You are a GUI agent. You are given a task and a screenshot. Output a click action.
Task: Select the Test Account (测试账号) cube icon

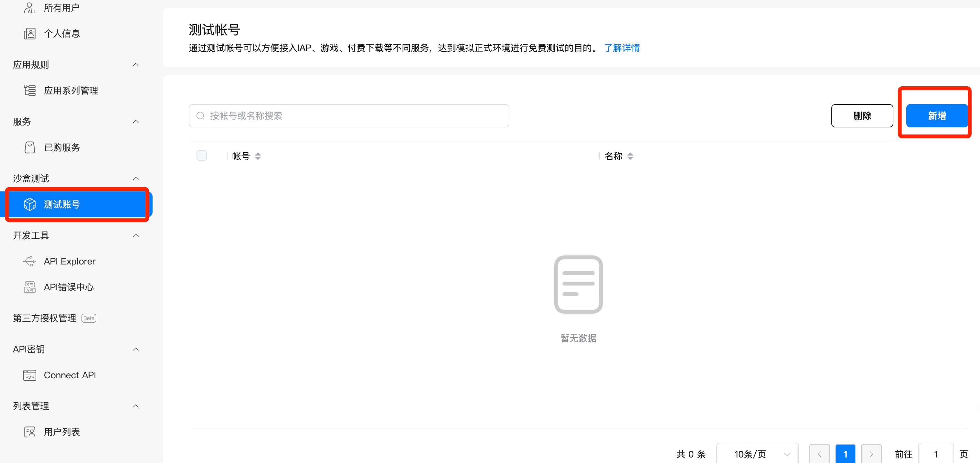[30, 204]
